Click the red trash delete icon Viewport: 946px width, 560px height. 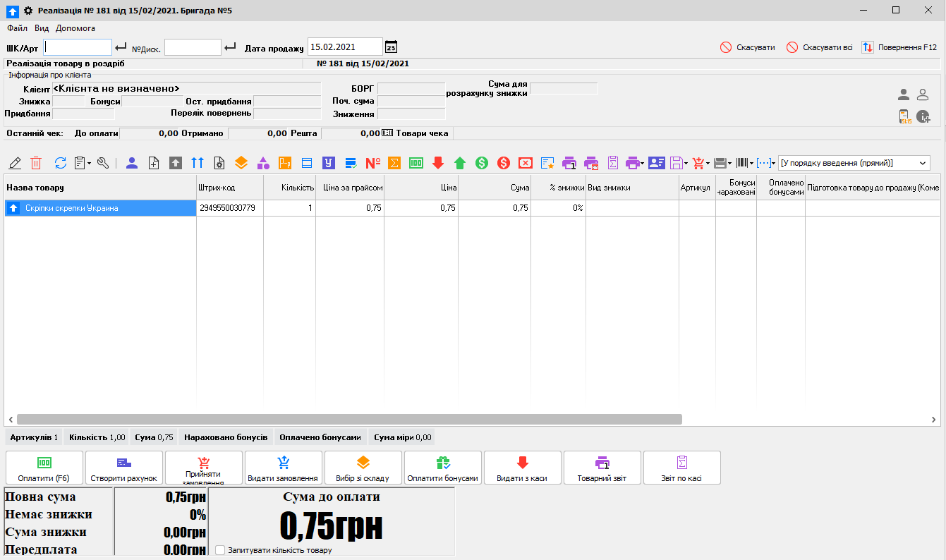[36, 163]
